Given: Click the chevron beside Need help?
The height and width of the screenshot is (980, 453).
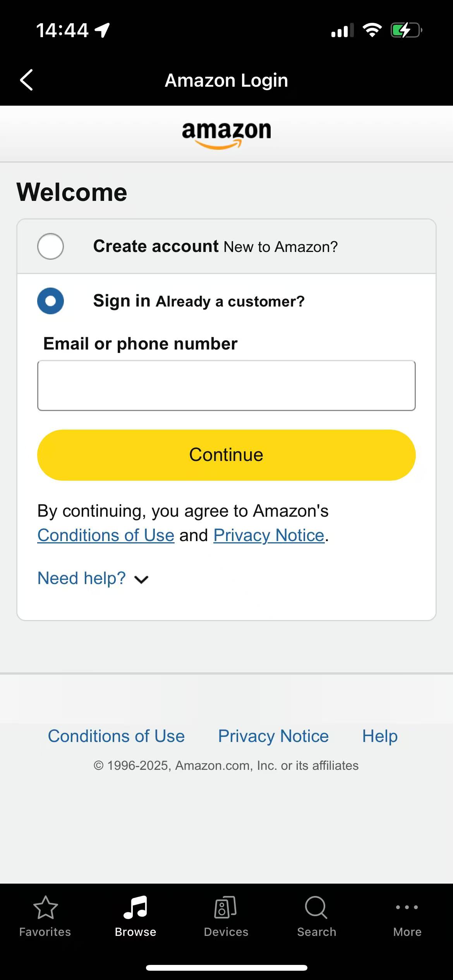Looking at the screenshot, I should coord(141,579).
